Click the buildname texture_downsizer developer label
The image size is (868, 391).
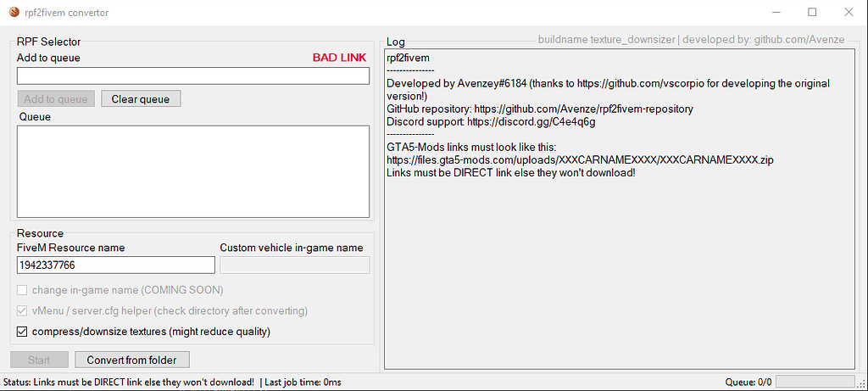coord(692,39)
